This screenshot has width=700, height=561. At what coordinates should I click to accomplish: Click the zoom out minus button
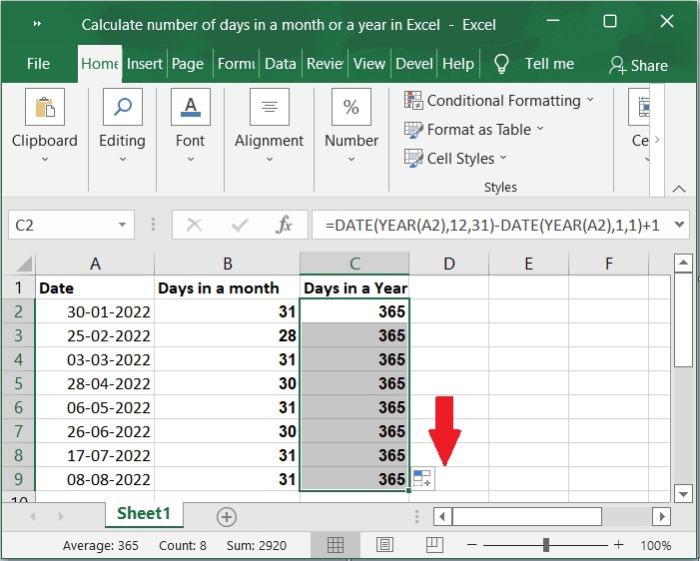click(x=472, y=545)
